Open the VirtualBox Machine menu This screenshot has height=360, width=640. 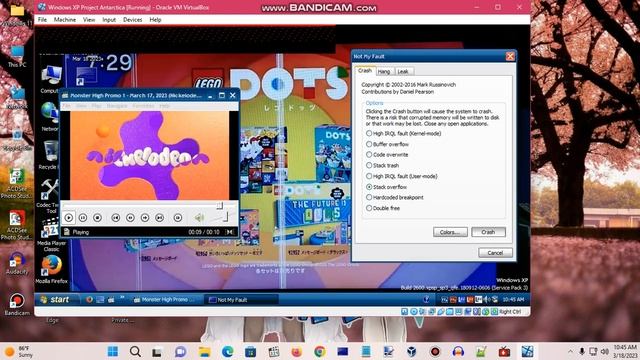[x=64, y=20]
